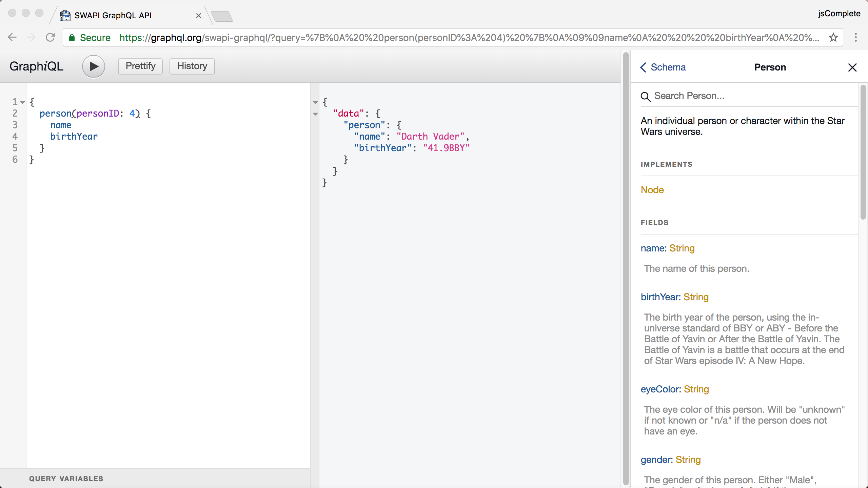868x488 pixels.
Task: Select the SWAPI GraphQL API tab
Action: (x=131, y=16)
